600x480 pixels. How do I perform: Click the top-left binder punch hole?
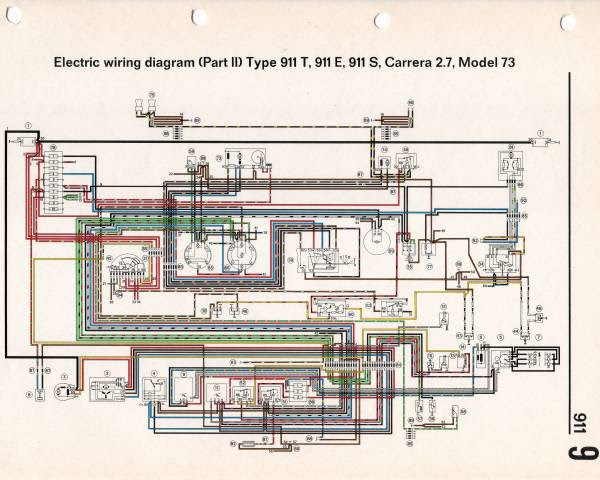13,15
